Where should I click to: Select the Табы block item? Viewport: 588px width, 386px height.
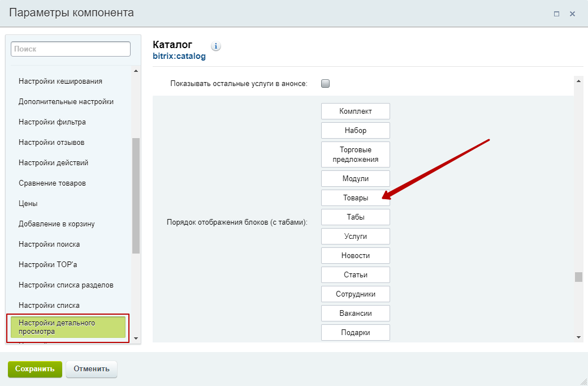tap(355, 217)
